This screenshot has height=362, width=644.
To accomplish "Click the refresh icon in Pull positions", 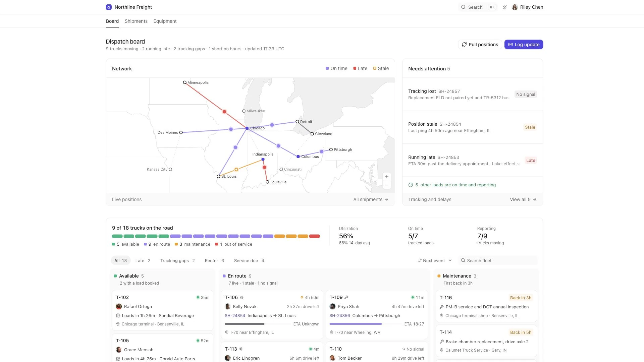I will [x=464, y=45].
